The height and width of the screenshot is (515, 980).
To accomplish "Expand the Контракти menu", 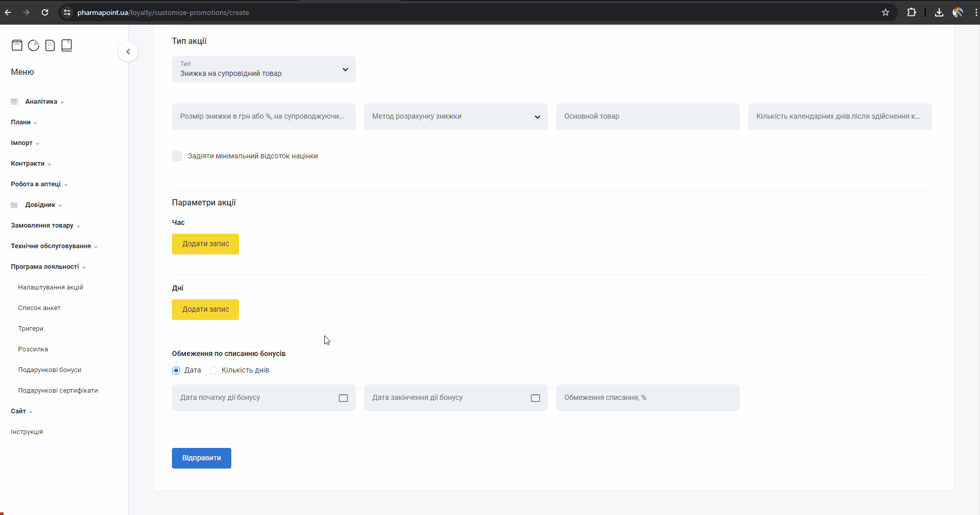I will click(31, 164).
